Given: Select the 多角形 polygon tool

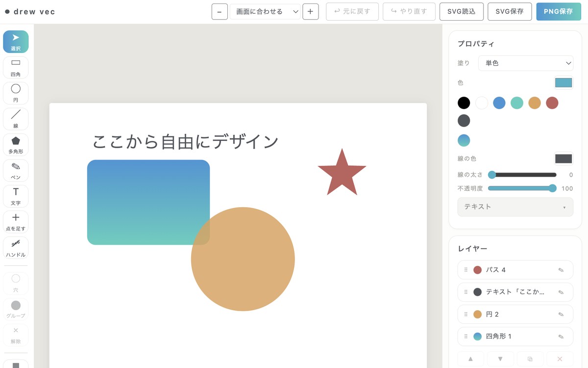Looking at the screenshot, I should coord(16,145).
